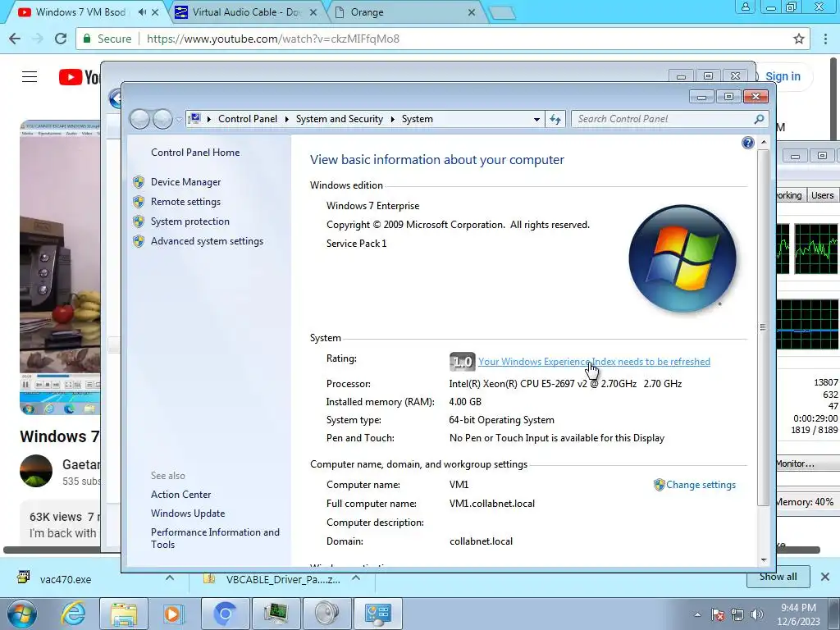
Task: Click the shield icon beside Remote settings
Action: 139,202
